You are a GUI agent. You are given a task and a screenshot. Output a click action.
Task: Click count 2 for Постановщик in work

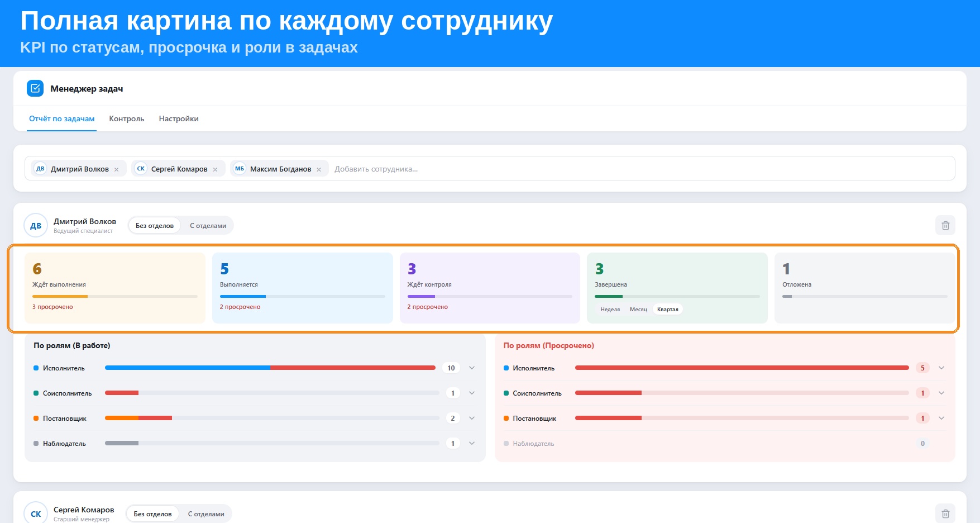(x=453, y=418)
